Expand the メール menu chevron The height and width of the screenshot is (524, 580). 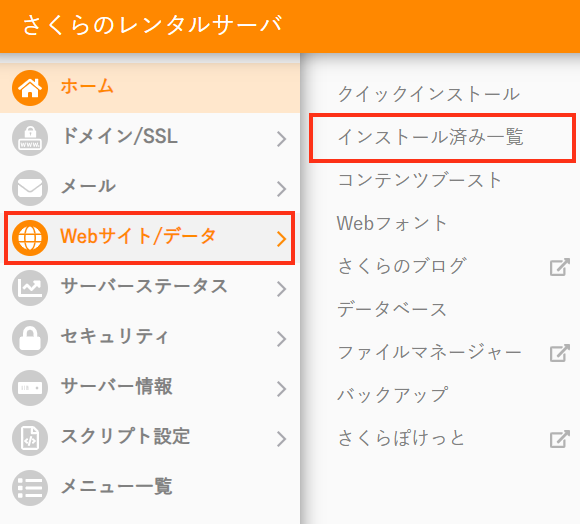(281, 189)
